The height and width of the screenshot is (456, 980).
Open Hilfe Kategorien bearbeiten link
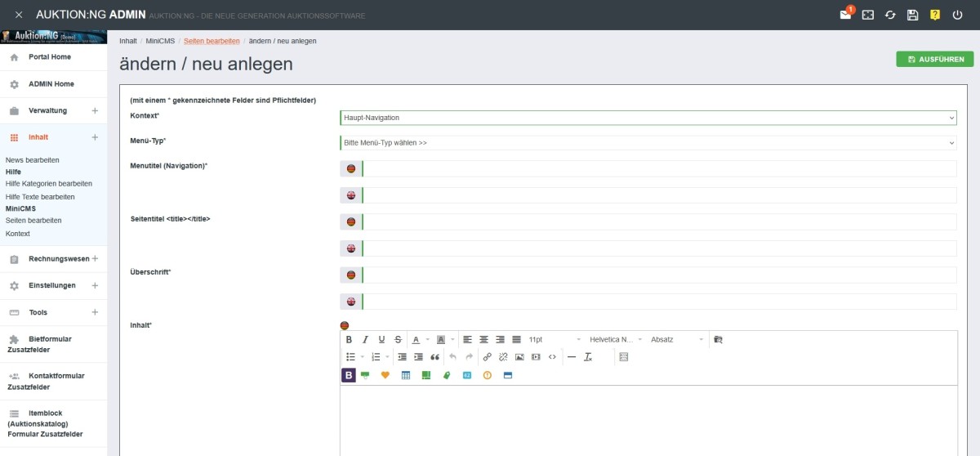coord(48,184)
